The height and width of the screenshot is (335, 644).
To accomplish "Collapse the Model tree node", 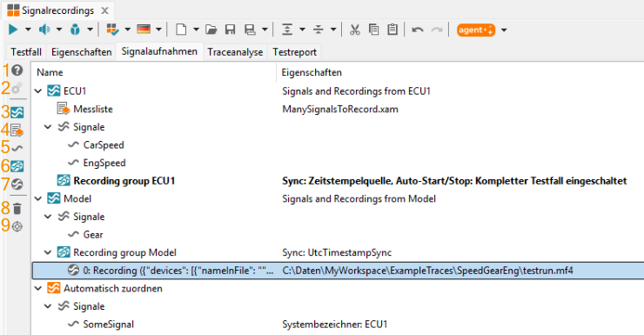I will pos(38,198).
